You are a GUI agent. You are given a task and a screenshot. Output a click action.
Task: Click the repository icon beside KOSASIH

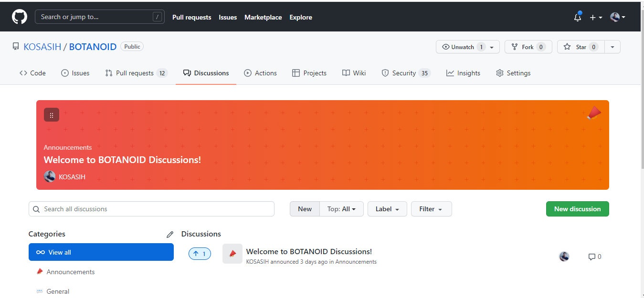point(16,47)
